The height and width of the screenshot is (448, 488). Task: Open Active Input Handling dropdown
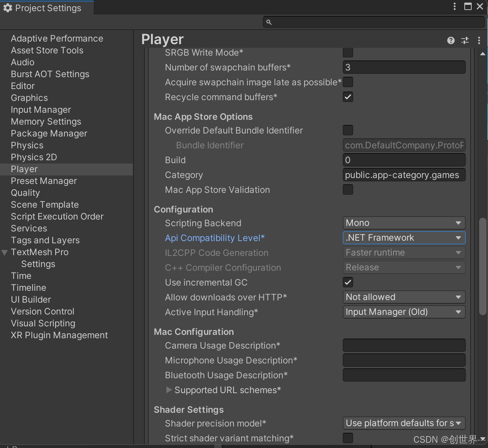[404, 312]
